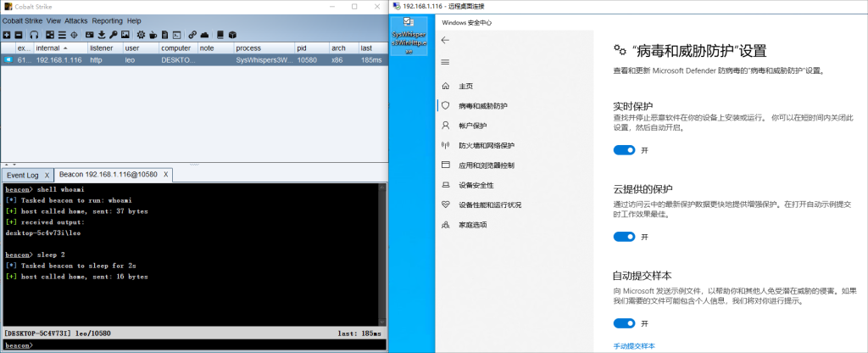The width and height of the screenshot is (868, 353).
Task: Select the SysWhispers3WinHttp.exe desktop icon
Action: [x=409, y=36]
